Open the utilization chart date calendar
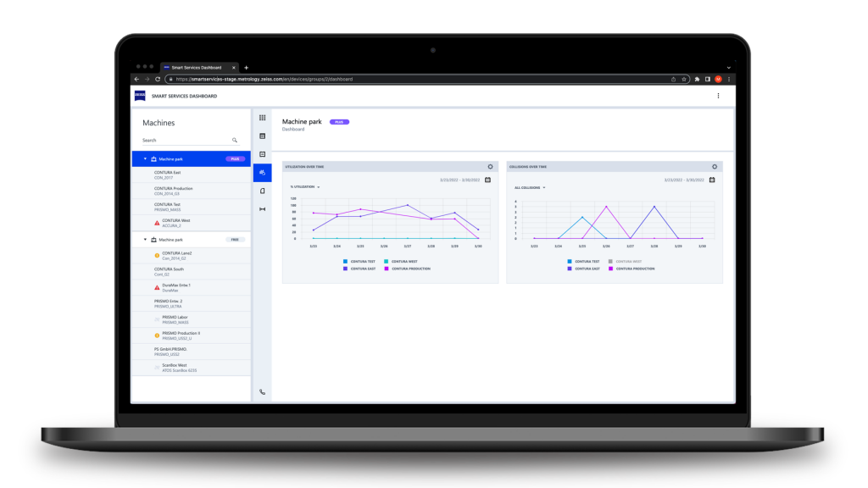This screenshot has height=488, width=868. tap(487, 180)
